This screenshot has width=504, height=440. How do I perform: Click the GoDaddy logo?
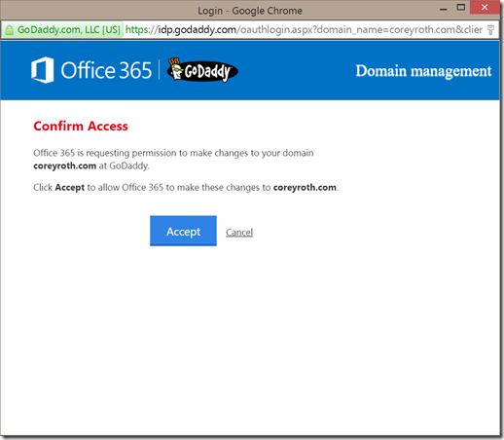point(202,70)
